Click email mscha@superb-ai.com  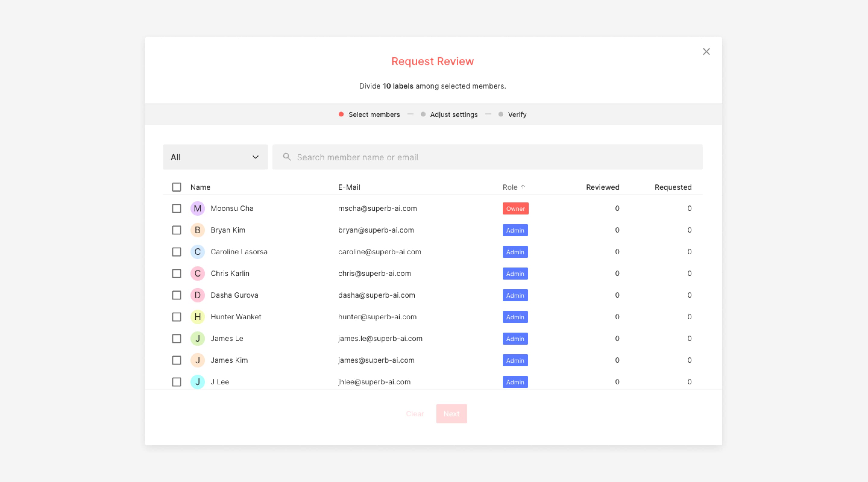377,208
